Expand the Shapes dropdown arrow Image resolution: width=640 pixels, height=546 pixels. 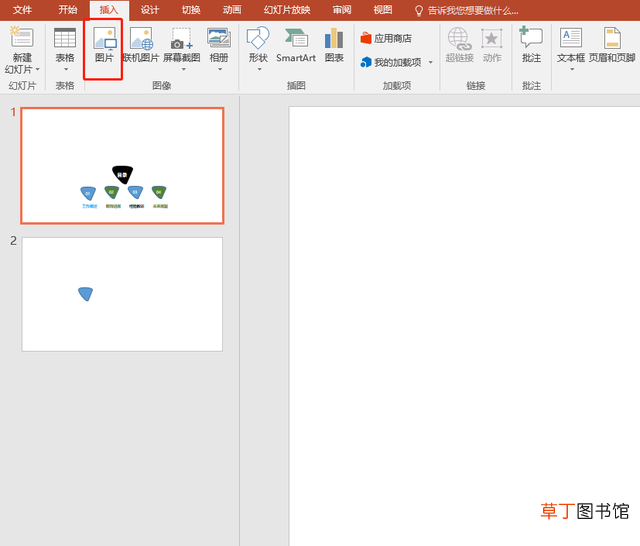[259, 69]
